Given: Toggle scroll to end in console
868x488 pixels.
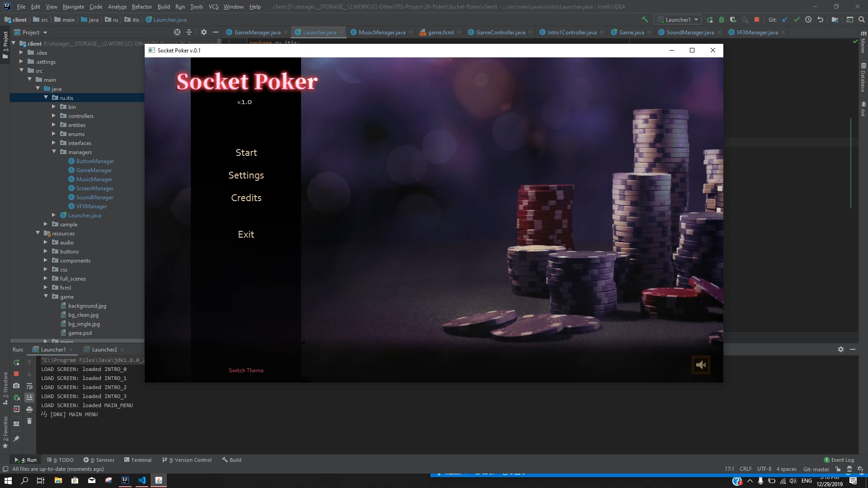Looking at the screenshot, I should coord(29,398).
